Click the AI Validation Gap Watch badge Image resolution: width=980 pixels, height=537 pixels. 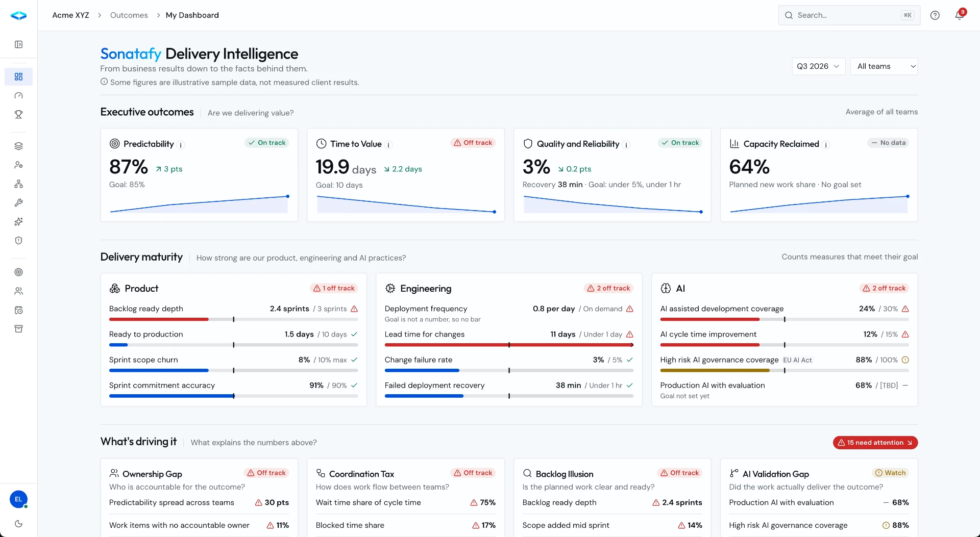pyautogui.click(x=890, y=473)
